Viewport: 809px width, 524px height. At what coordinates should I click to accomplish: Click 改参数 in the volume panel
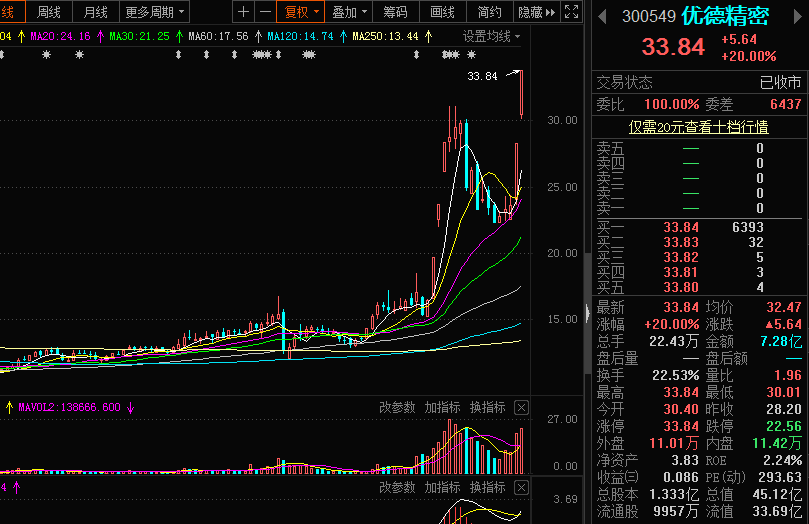pos(397,407)
